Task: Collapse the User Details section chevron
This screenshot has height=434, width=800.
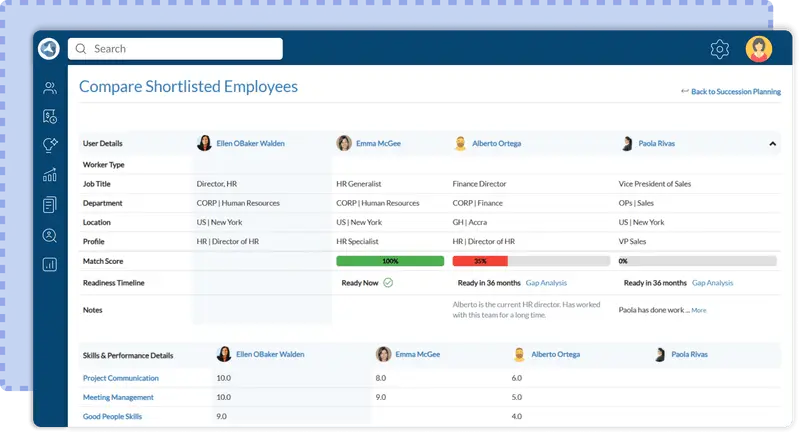Action: 772,144
